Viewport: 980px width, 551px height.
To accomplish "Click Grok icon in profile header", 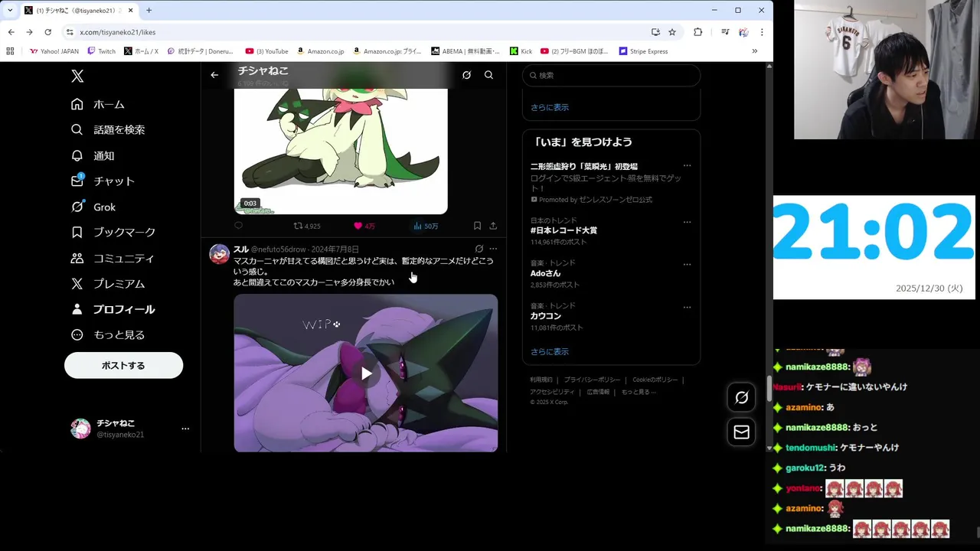I will pyautogui.click(x=466, y=75).
